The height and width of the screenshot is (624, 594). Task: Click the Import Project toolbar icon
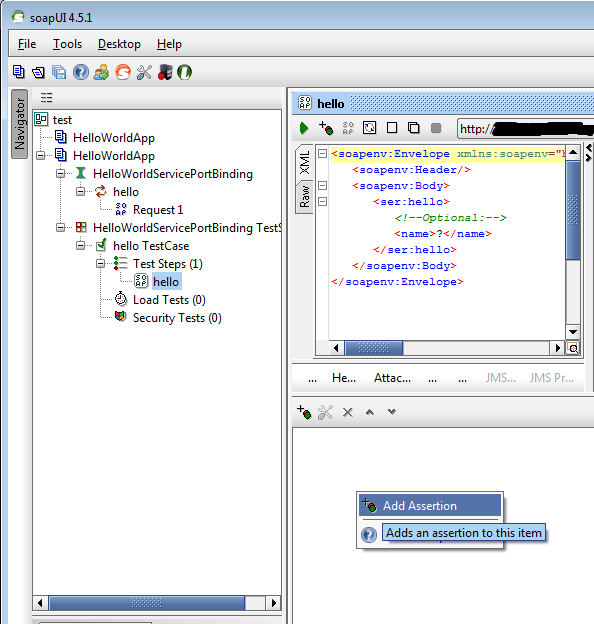tap(39, 72)
